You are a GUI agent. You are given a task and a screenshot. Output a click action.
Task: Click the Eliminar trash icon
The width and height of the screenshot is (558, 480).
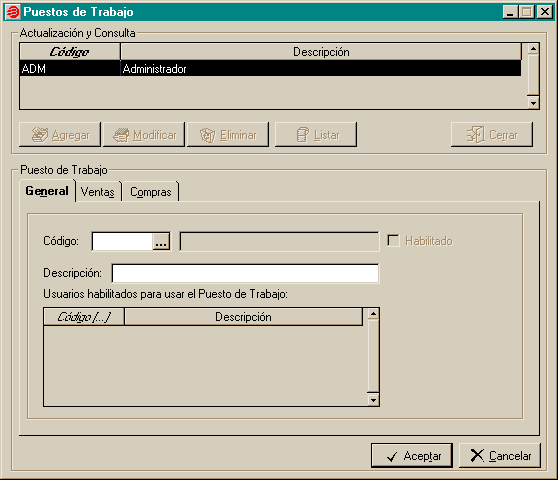(207, 135)
